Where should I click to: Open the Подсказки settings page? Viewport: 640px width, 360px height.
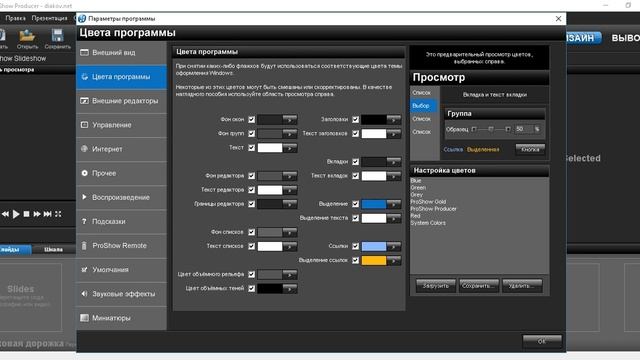click(121, 221)
